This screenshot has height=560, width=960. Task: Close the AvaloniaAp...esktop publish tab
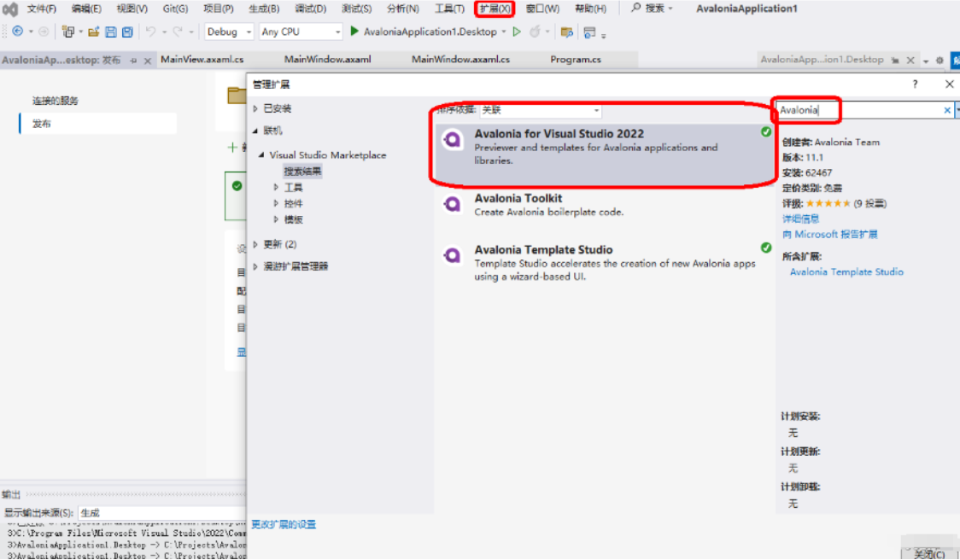tap(148, 61)
